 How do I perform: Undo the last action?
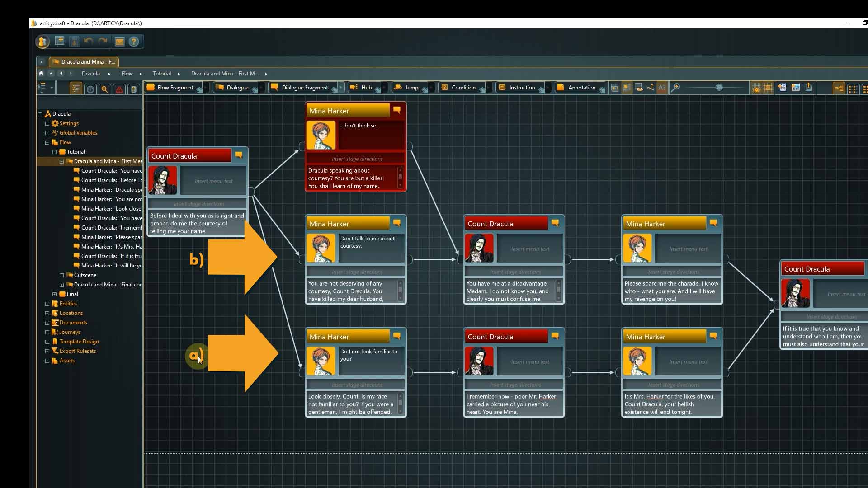click(89, 42)
